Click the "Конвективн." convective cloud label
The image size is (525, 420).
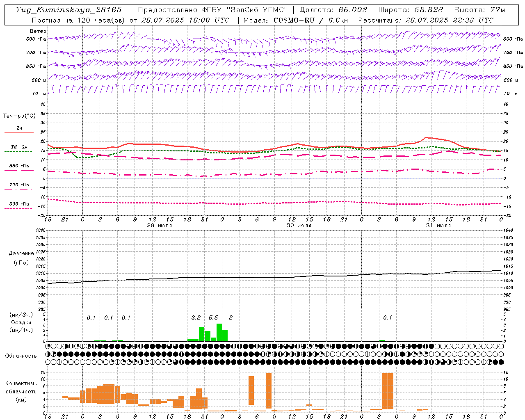point(21,383)
